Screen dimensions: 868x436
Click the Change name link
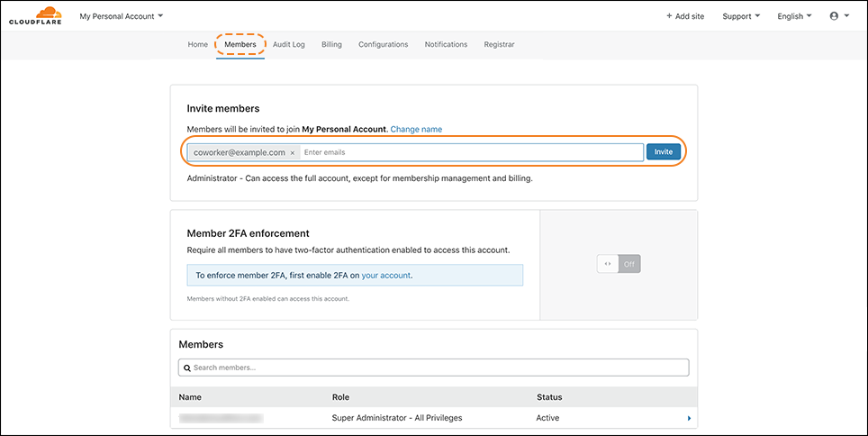click(416, 130)
